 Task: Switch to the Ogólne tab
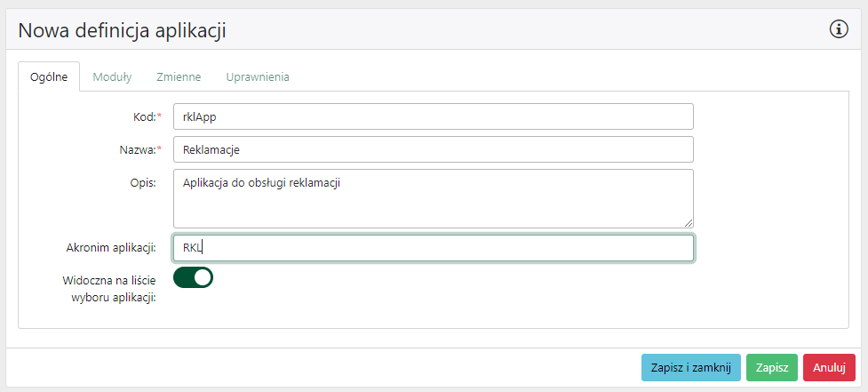coord(49,77)
